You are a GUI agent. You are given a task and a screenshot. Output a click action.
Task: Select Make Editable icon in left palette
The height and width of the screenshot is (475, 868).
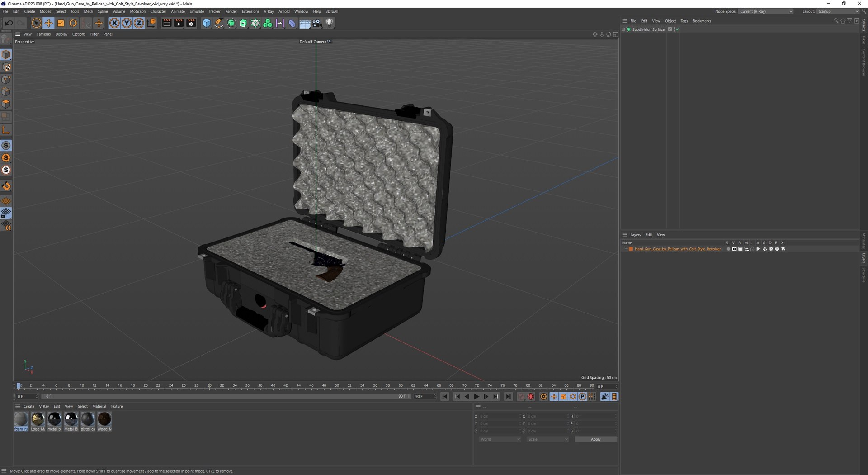[x=6, y=40]
